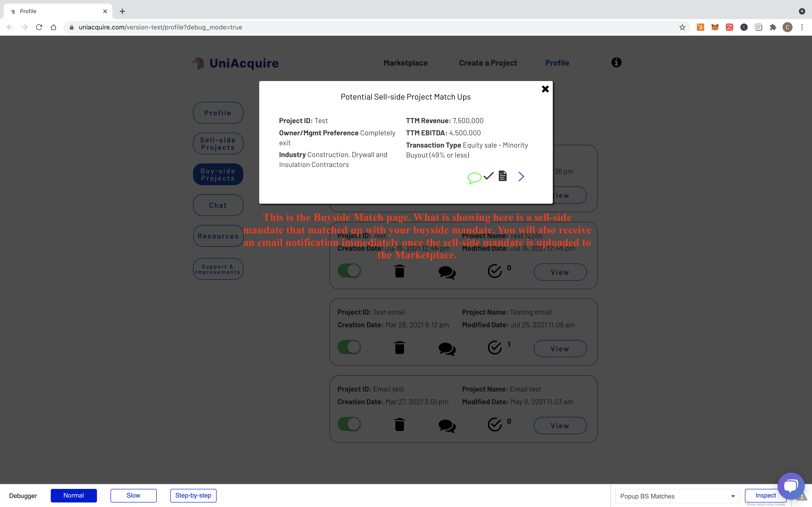Click the green chat bubble icon in popup

[474, 178]
